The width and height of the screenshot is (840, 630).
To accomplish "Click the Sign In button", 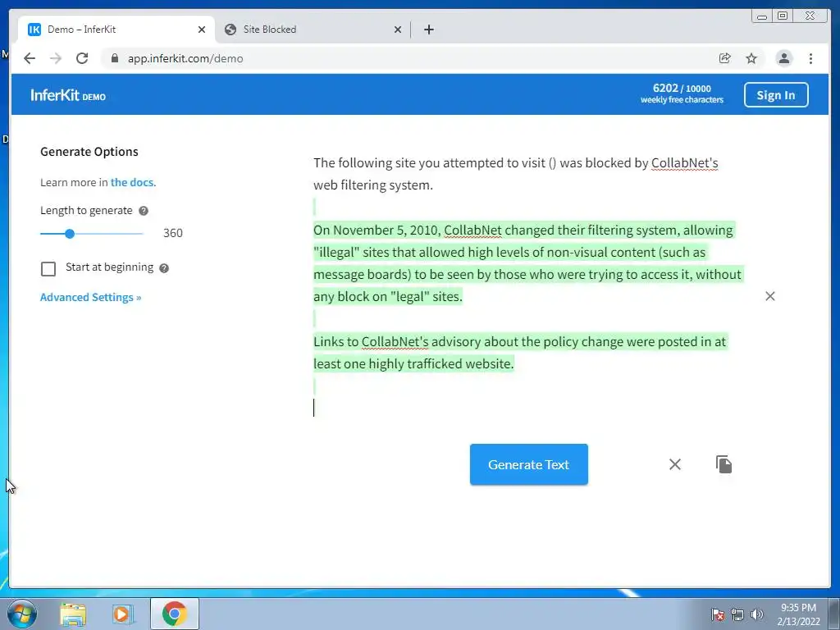I will tap(776, 95).
